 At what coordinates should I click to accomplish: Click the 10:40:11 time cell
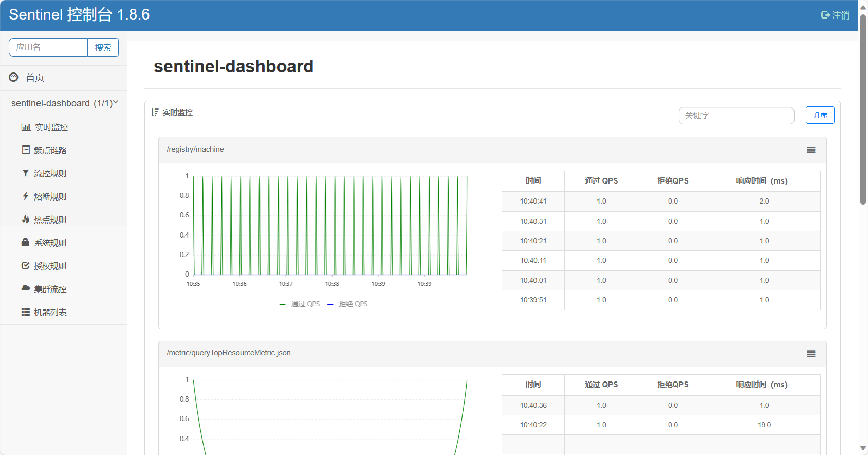533,260
